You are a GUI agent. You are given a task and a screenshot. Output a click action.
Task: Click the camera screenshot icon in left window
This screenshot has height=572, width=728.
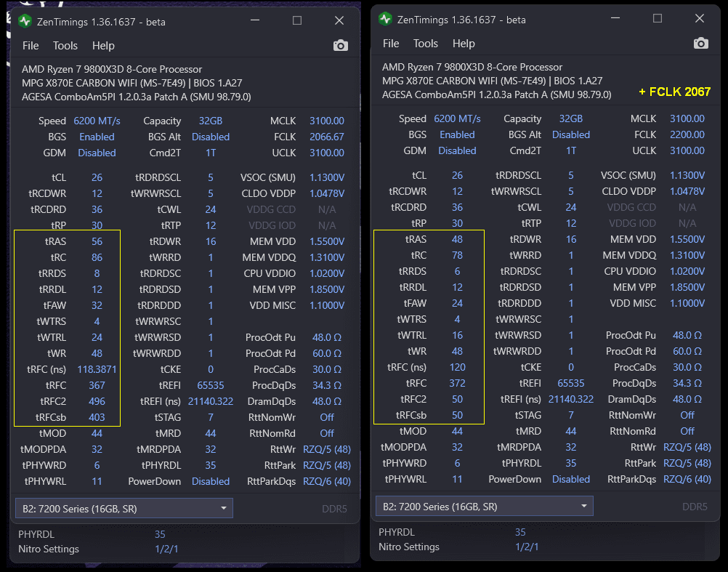(x=340, y=46)
